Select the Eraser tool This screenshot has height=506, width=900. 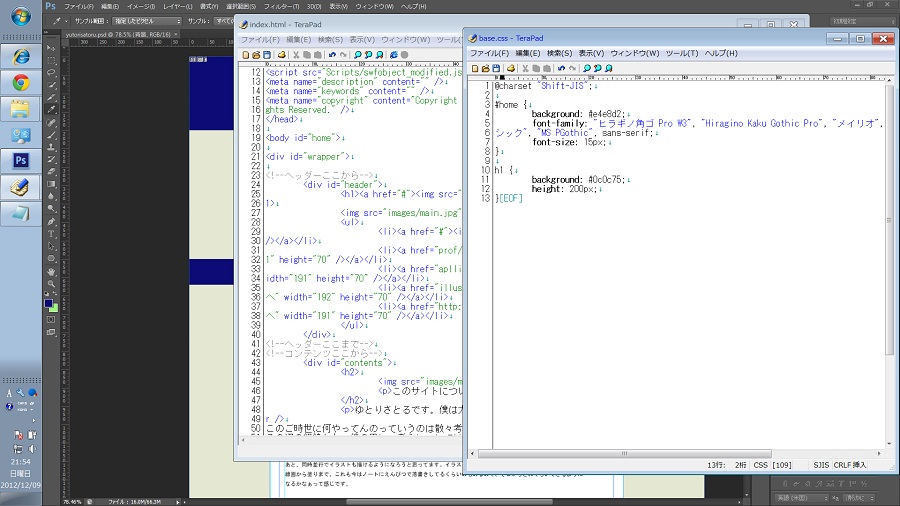(51, 172)
